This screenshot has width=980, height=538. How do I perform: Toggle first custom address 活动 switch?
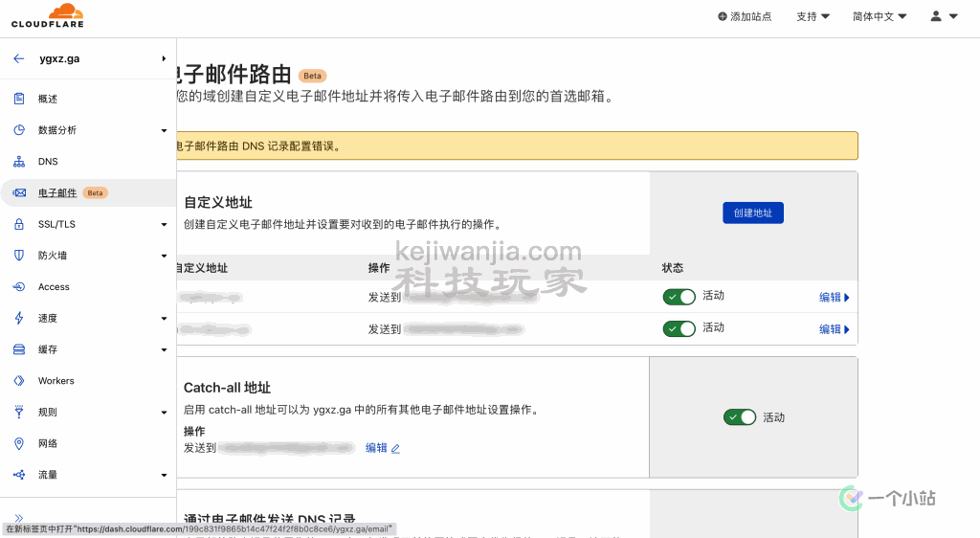coord(679,297)
